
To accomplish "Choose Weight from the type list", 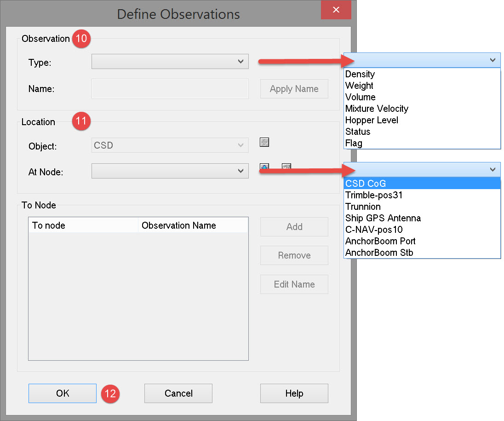I will pyautogui.click(x=422, y=86).
